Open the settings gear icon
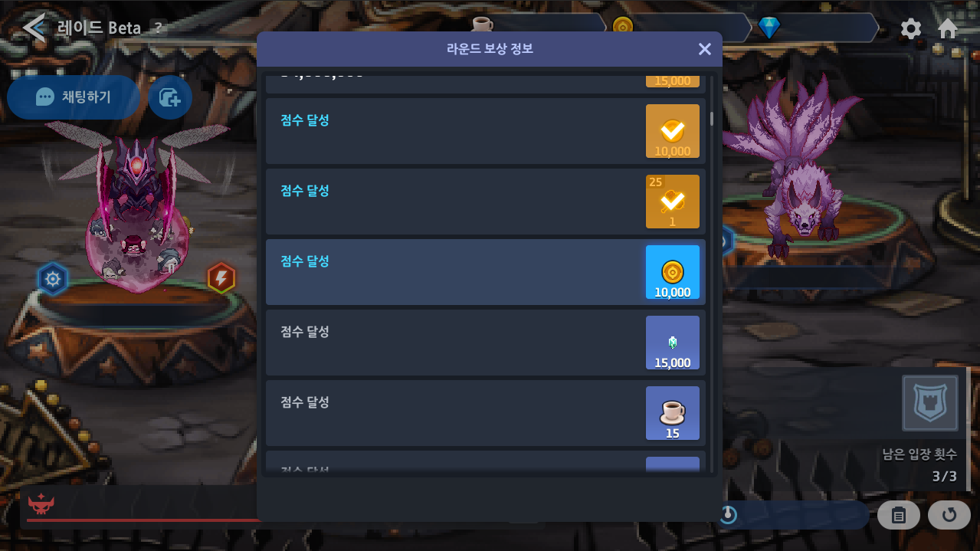This screenshot has height=551, width=980. (911, 29)
